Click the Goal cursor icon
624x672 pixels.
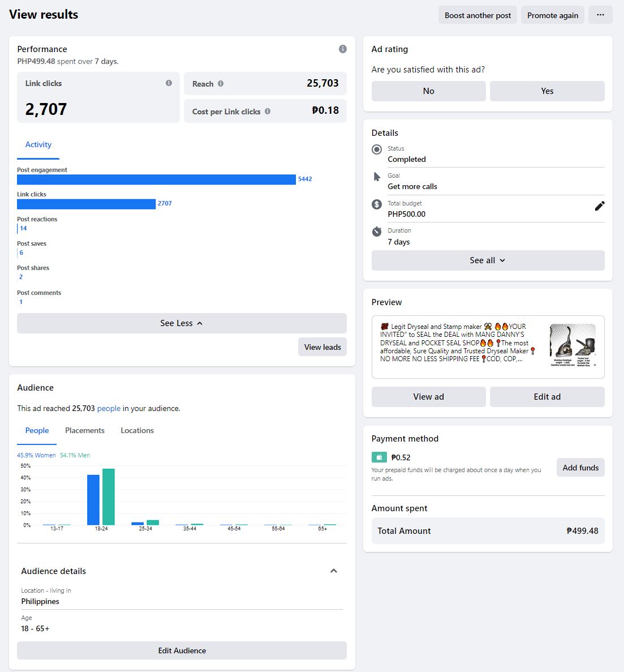tap(376, 177)
